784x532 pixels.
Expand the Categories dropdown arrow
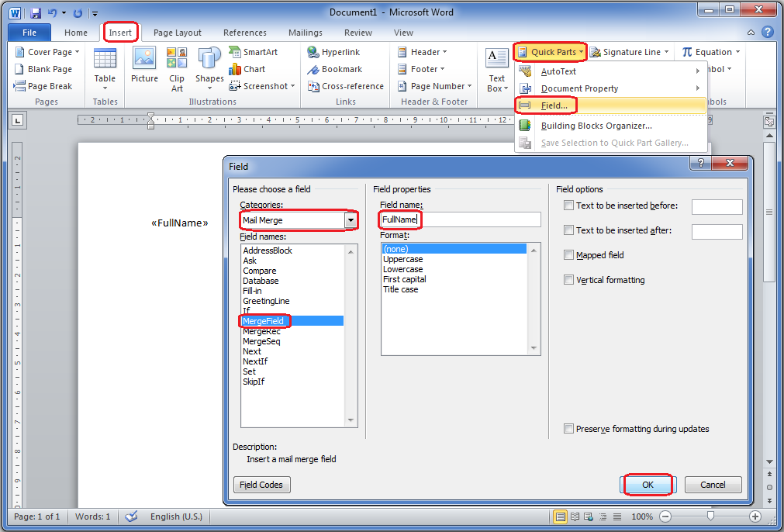pos(351,221)
